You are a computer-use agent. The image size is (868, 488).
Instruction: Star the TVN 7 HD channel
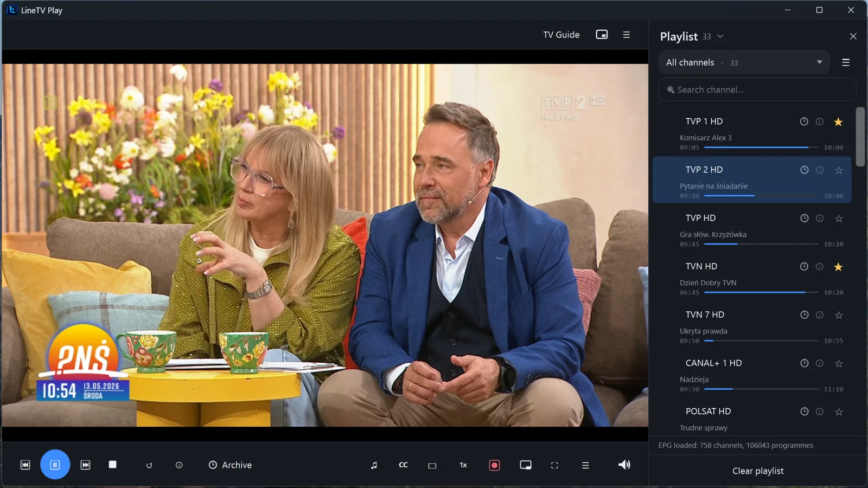[x=839, y=315]
